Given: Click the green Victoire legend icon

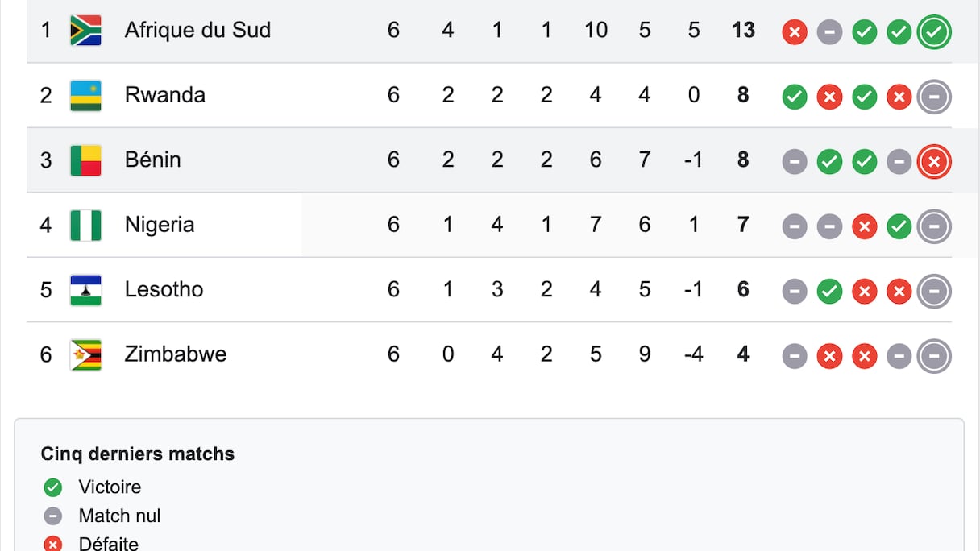Looking at the screenshot, I should [x=53, y=487].
